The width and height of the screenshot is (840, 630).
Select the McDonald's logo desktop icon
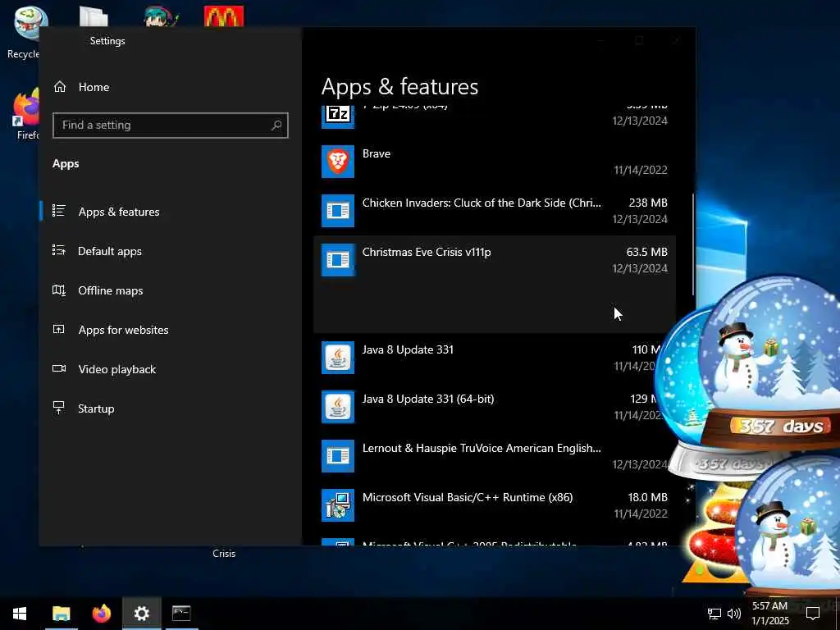(x=223, y=16)
